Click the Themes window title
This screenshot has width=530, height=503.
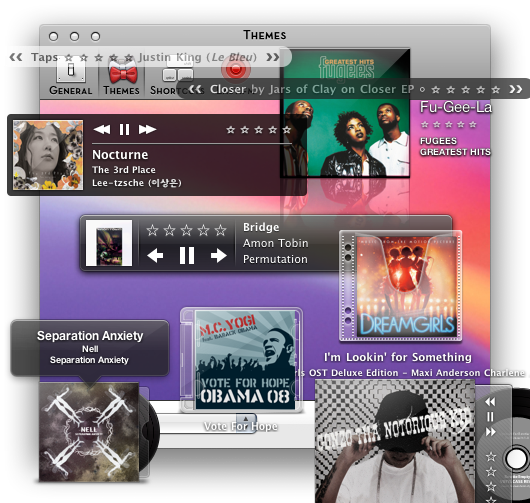pos(265,35)
